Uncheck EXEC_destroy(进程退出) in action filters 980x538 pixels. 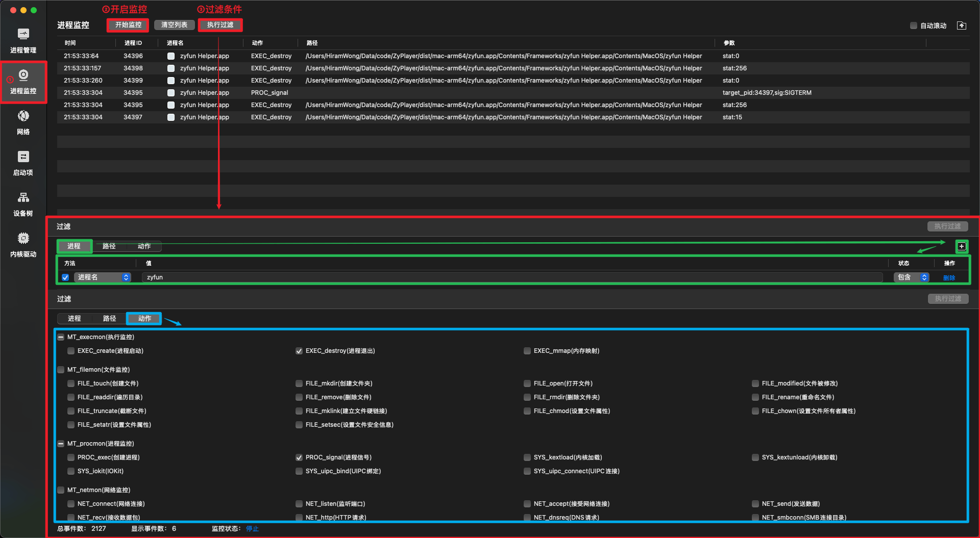[x=299, y=351]
